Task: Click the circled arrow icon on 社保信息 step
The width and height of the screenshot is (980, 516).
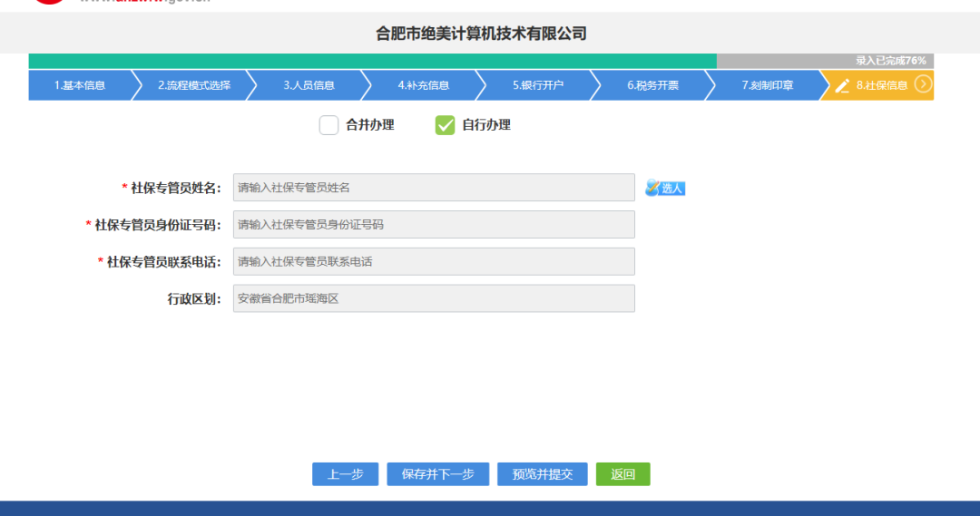Action: click(x=923, y=84)
